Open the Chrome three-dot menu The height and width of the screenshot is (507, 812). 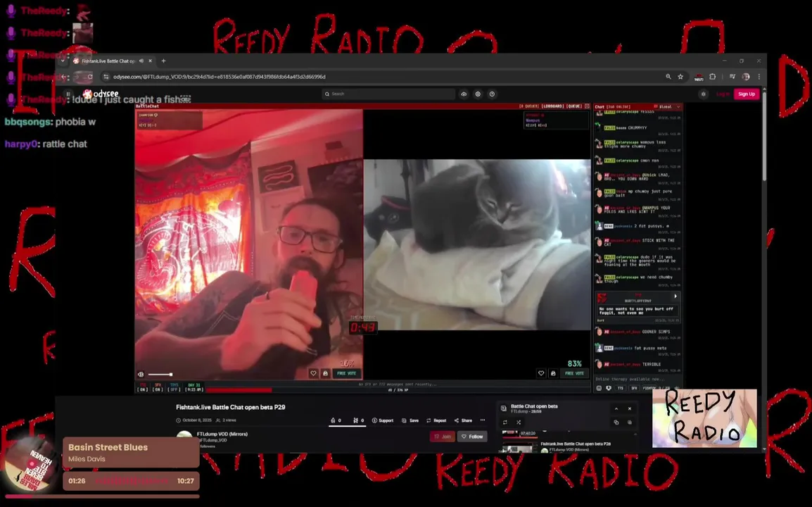coord(759,77)
